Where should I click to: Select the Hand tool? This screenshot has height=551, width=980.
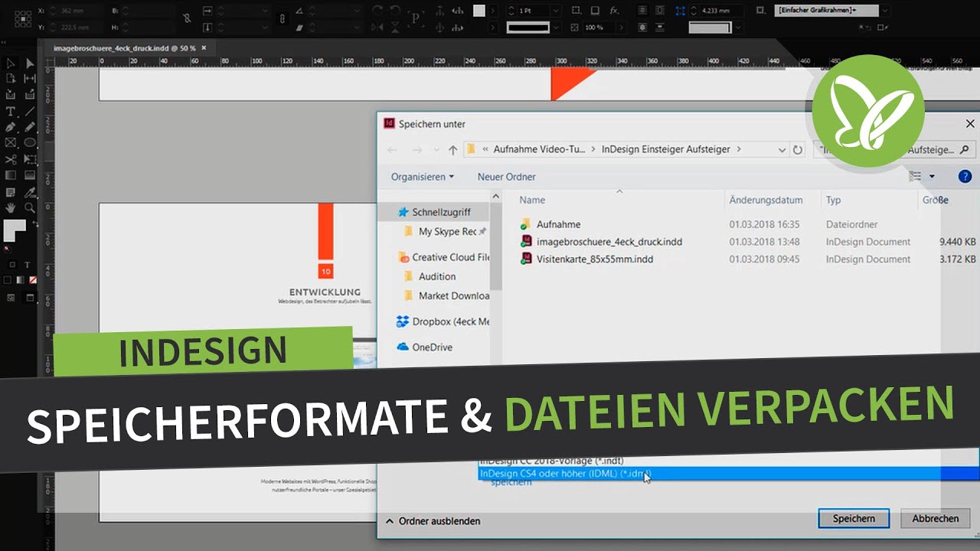click(11, 207)
